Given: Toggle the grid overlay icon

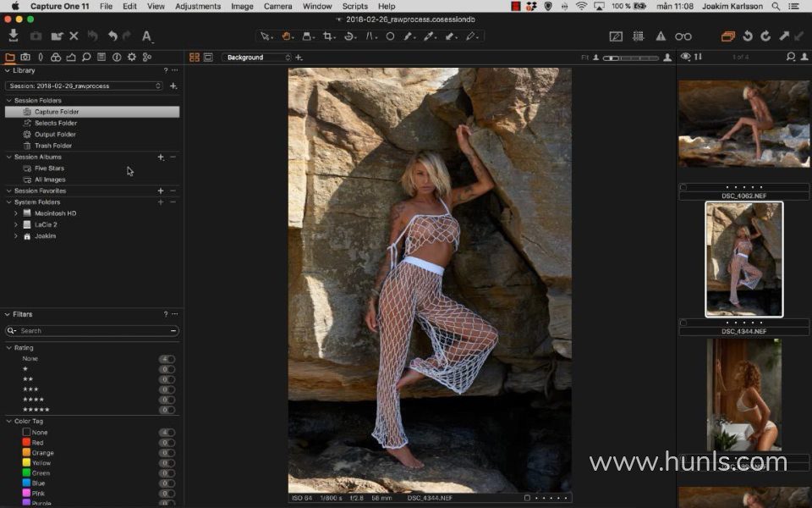Looking at the screenshot, I should point(638,36).
